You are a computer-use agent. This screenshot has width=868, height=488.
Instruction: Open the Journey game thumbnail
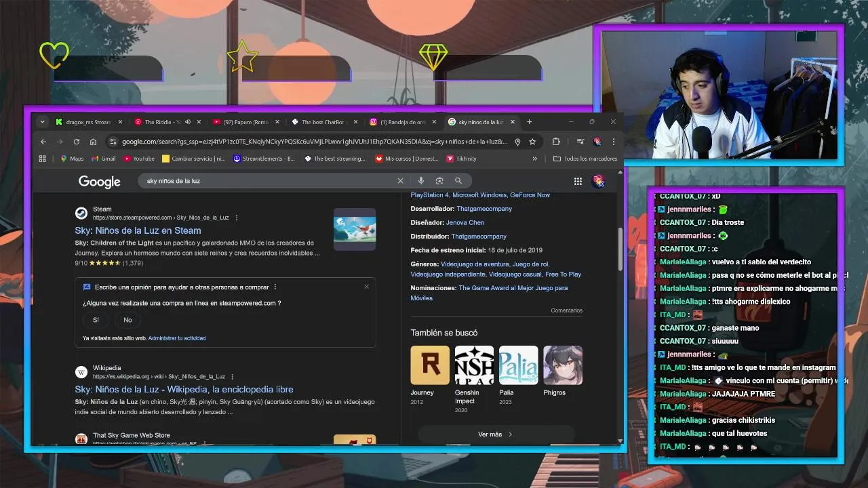click(x=430, y=365)
